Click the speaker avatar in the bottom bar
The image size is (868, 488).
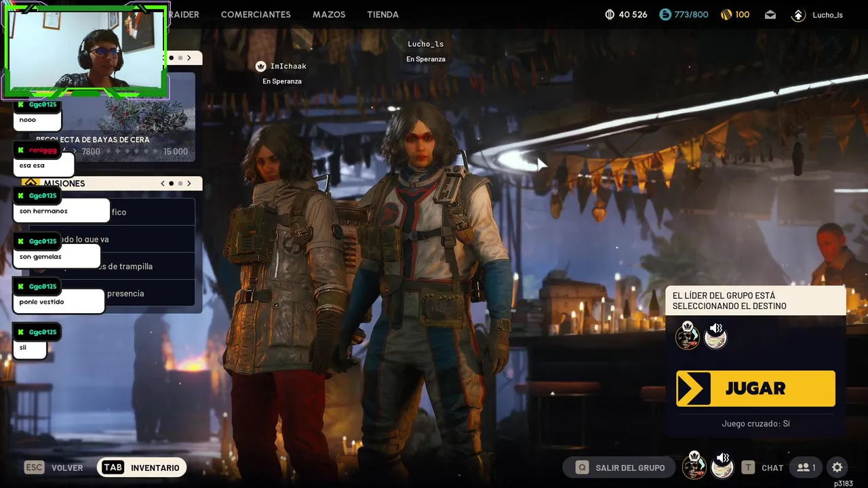click(x=723, y=466)
